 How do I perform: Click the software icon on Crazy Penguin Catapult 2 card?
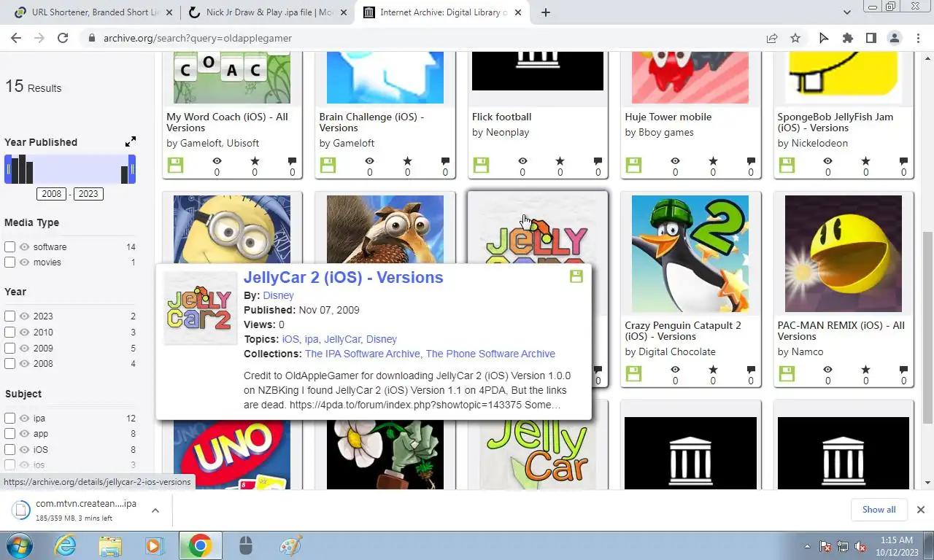(633, 374)
